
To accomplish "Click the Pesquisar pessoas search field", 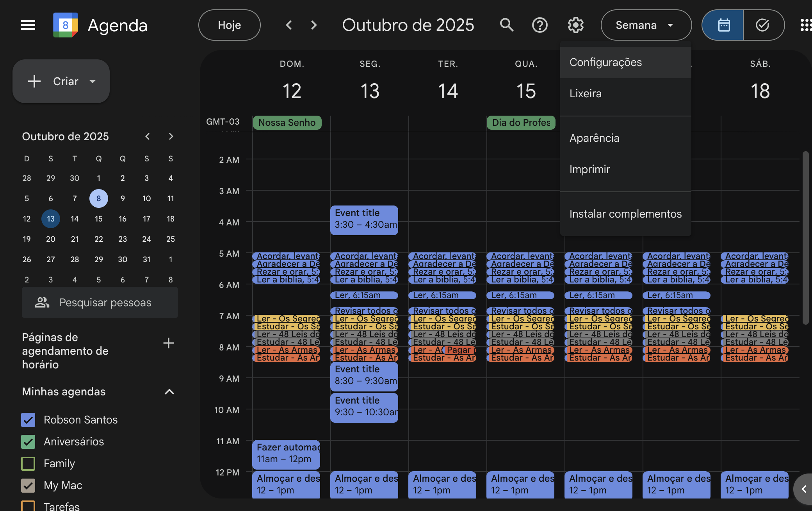I will pyautogui.click(x=100, y=302).
